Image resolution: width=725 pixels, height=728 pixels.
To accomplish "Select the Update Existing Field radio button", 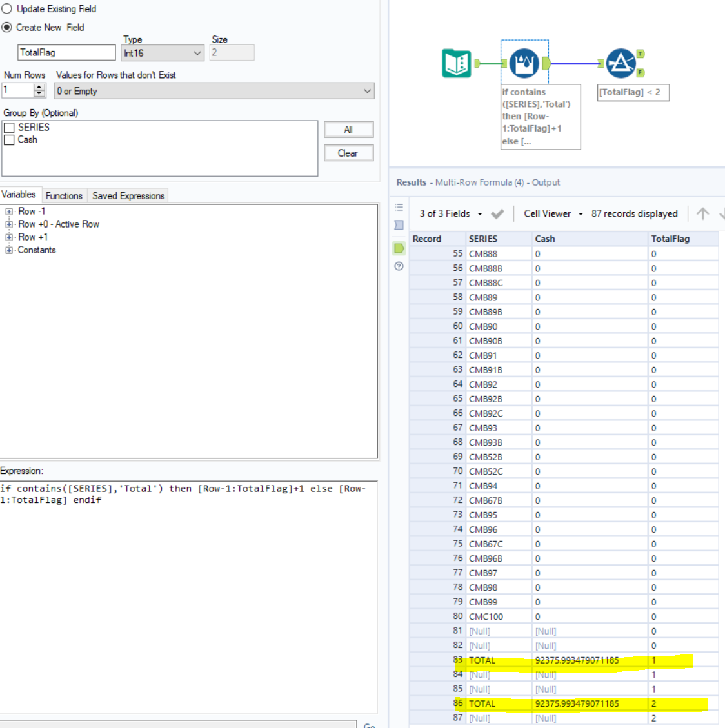I will [8, 8].
